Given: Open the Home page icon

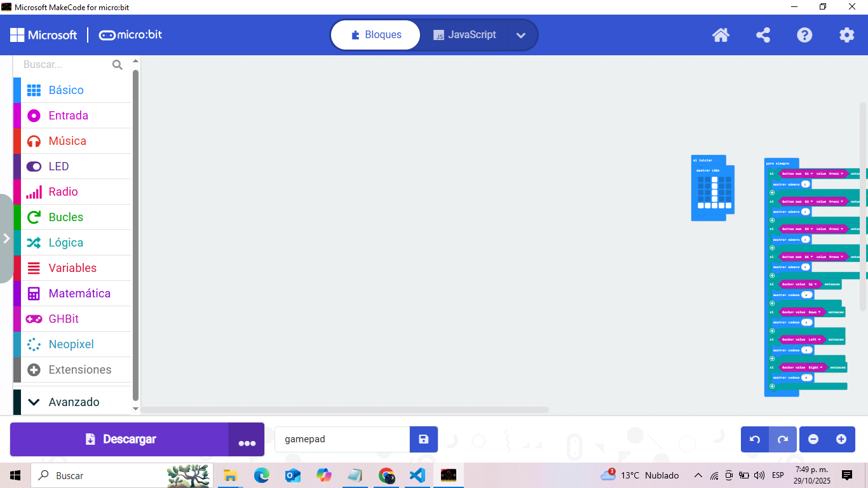Looking at the screenshot, I should click(x=721, y=35).
